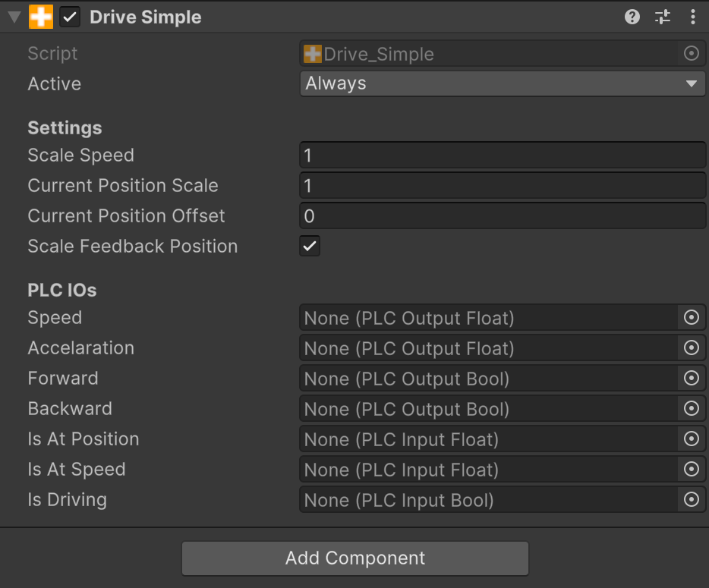The image size is (709, 588).
Task: Open component help reference icon
Action: [x=632, y=17]
